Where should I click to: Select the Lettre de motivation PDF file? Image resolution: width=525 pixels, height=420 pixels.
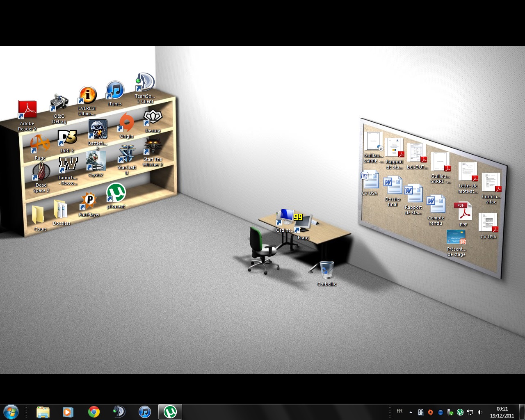pos(468,172)
